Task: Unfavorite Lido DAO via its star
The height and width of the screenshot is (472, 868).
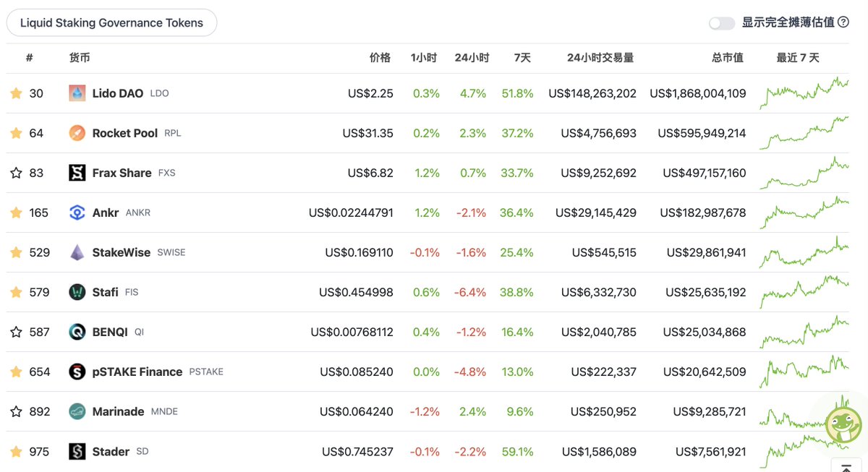Action: click(16, 93)
